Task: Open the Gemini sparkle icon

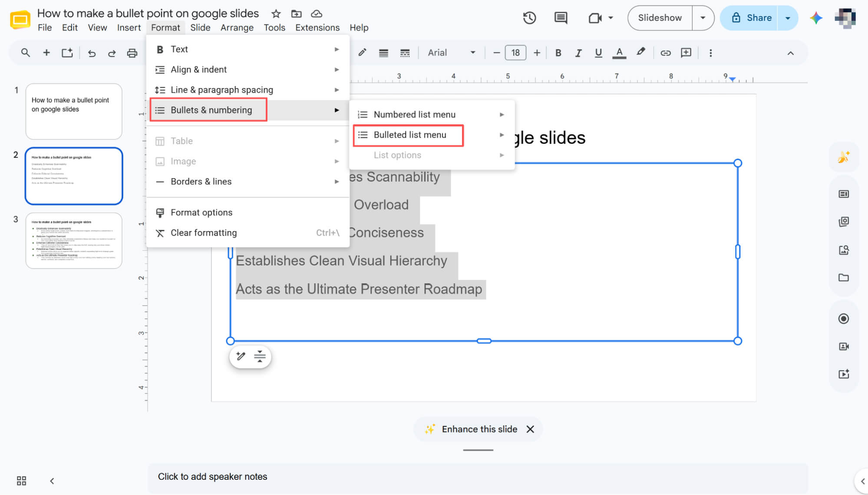Action: 816,18
